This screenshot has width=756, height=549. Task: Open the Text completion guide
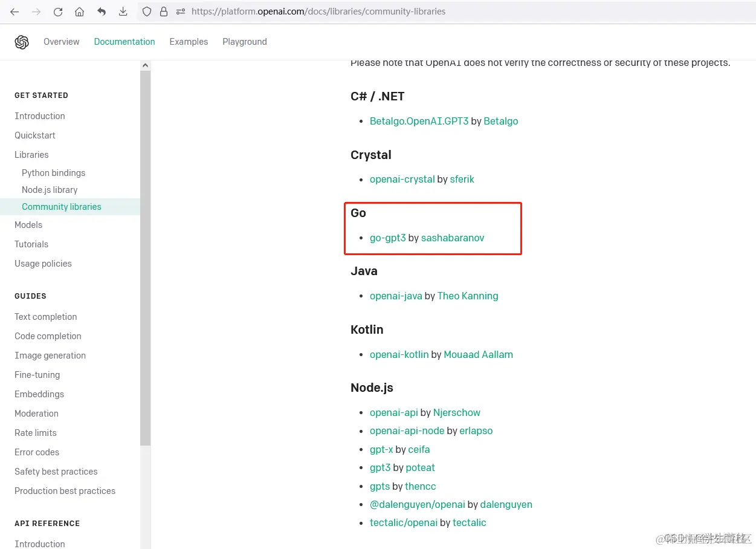tap(46, 317)
